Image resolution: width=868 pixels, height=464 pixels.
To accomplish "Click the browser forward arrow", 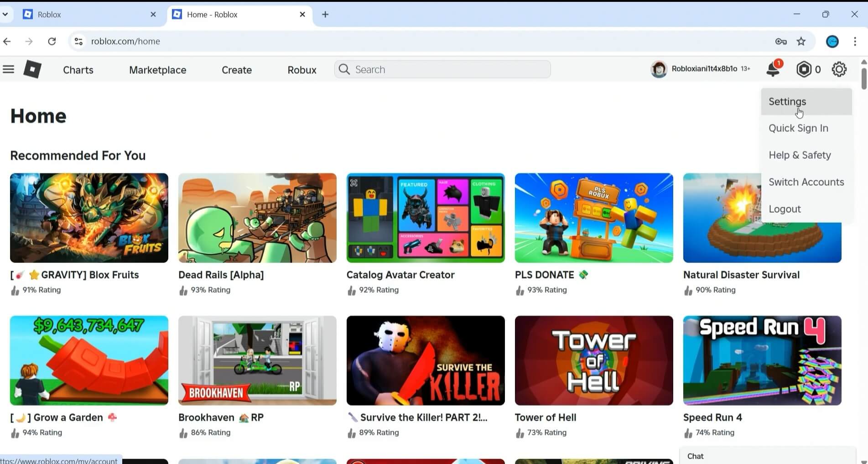I will click(29, 42).
